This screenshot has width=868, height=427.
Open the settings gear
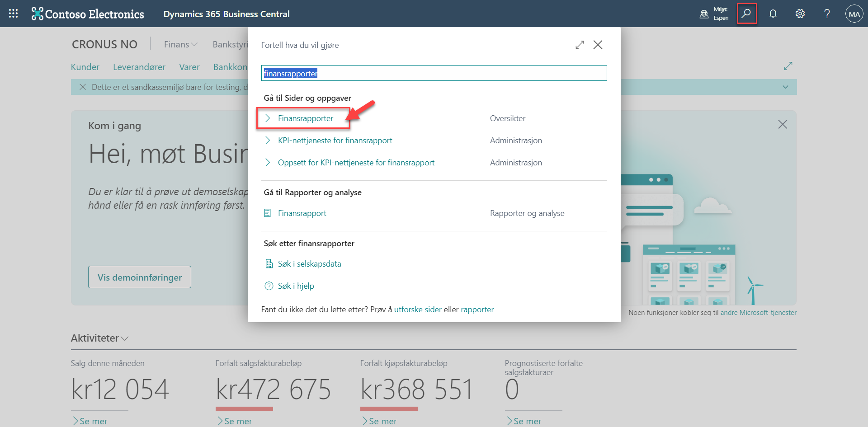coord(800,14)
